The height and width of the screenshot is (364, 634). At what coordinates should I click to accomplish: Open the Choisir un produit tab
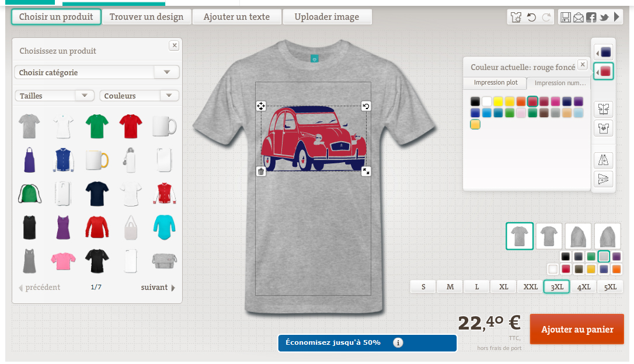[x=56, y=17]
